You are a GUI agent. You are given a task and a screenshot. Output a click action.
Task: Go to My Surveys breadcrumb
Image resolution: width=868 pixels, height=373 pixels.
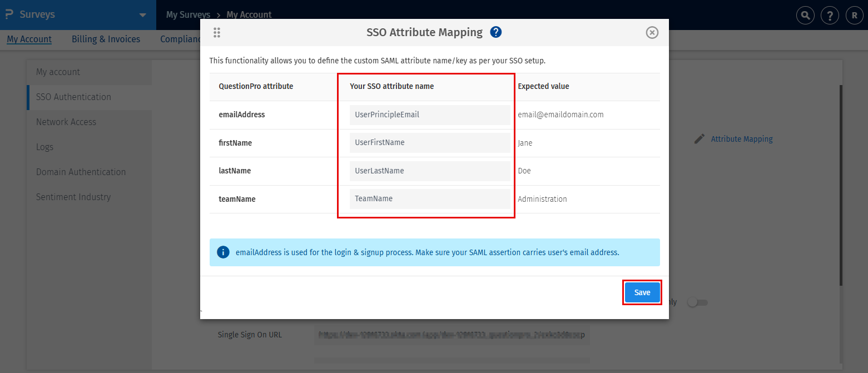pos(188,15)
